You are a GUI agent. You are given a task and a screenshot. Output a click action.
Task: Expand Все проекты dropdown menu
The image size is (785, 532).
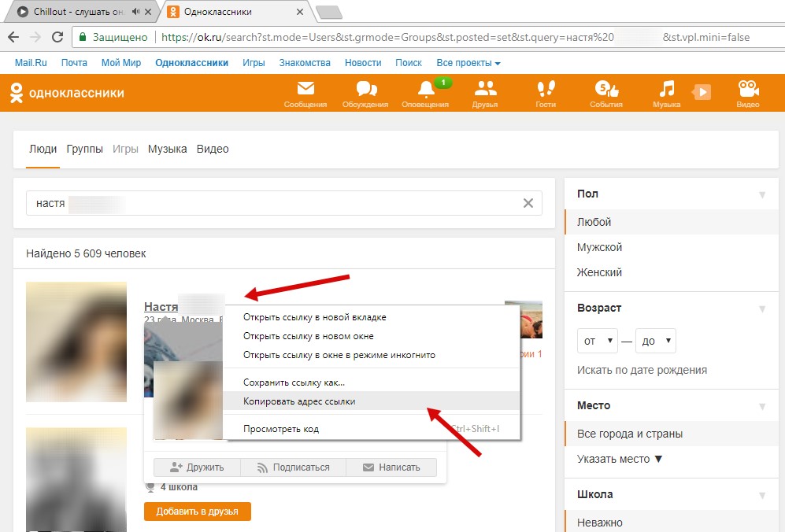coord(468,63)
